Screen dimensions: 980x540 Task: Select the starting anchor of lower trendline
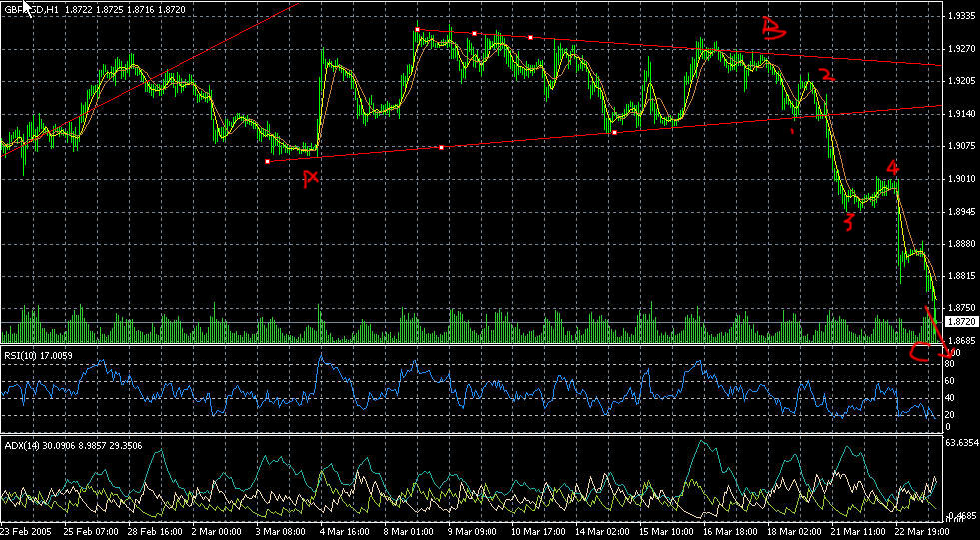coord(268,161)
